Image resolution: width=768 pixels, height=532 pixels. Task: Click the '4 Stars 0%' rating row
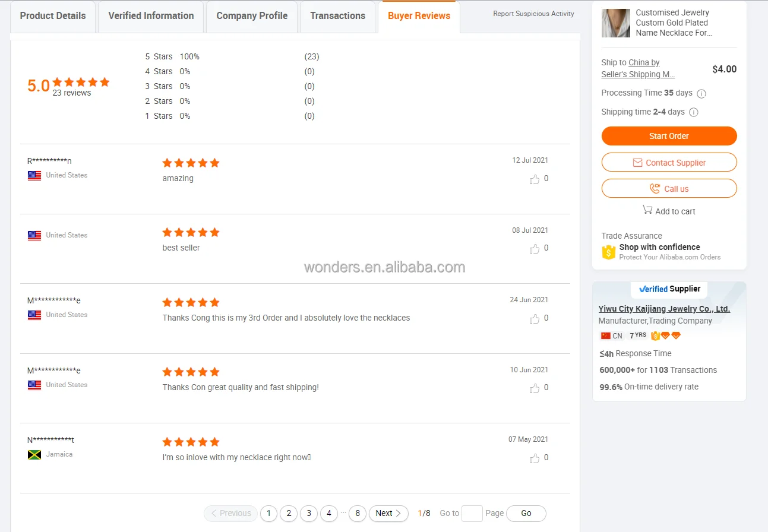coord(230,72)
